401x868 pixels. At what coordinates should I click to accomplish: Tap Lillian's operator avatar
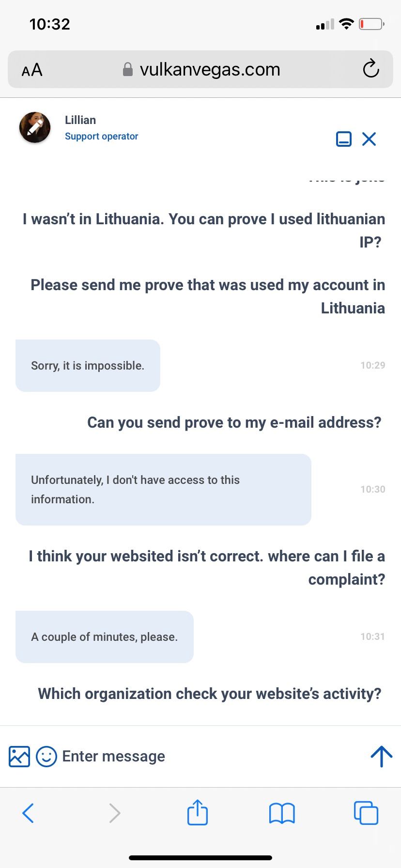coord(35,127)
